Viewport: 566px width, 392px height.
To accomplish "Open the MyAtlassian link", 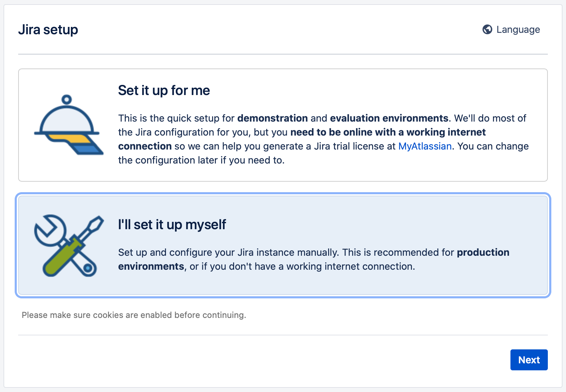I will (425, 146).
